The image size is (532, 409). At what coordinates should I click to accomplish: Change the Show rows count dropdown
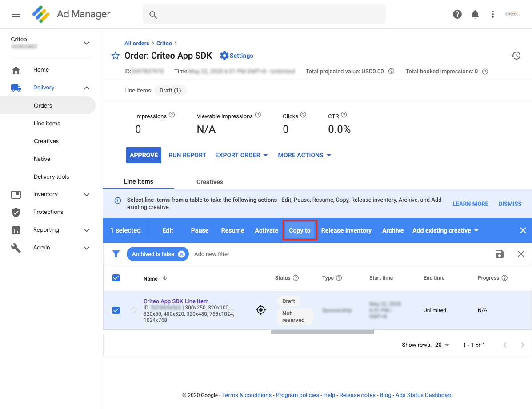coord(442,345)
